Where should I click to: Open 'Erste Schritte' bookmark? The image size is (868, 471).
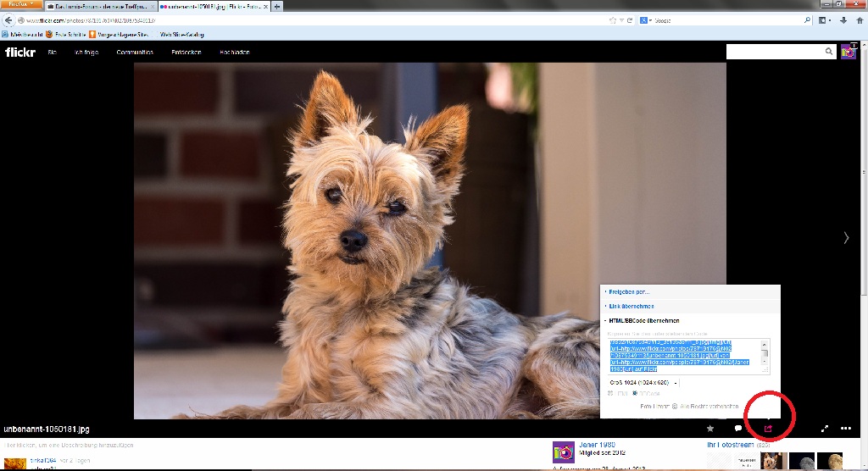click(66, 35)
